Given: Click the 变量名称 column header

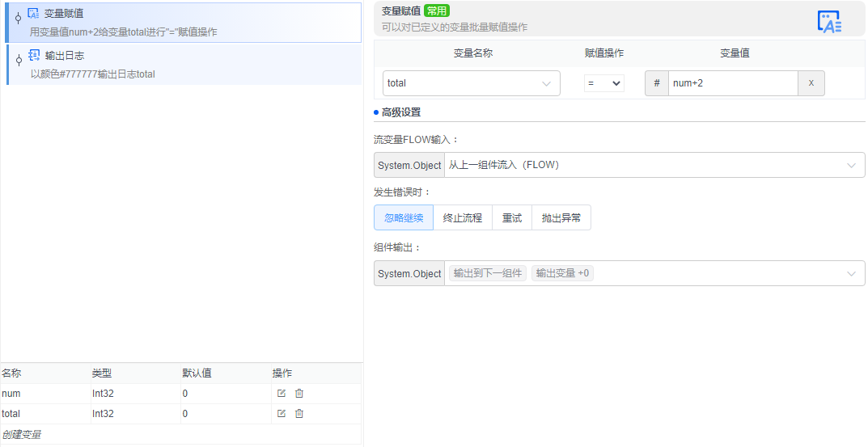Looking at the screenshot, I should (472, 53).
